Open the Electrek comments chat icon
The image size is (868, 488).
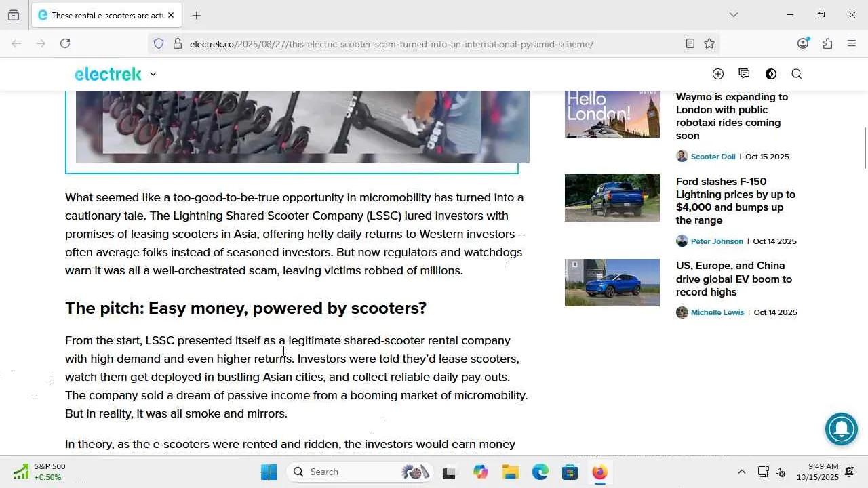[744, 74]
